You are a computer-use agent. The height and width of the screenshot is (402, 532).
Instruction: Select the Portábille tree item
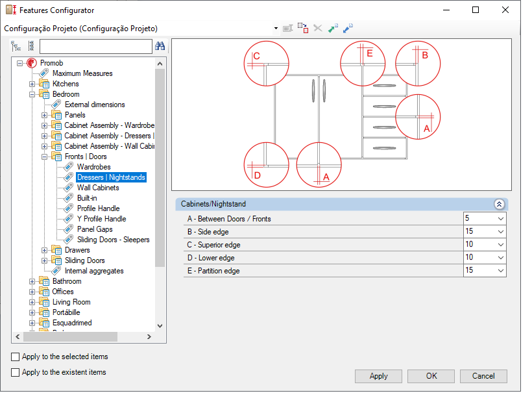coord(66,312)
